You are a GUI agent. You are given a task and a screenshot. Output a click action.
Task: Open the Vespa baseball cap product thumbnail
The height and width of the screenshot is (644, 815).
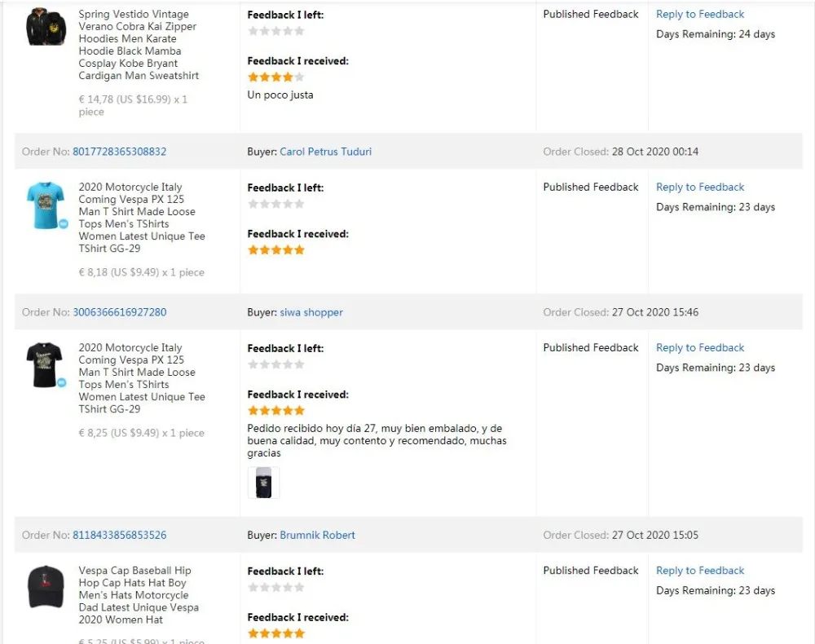coord(46,587)
